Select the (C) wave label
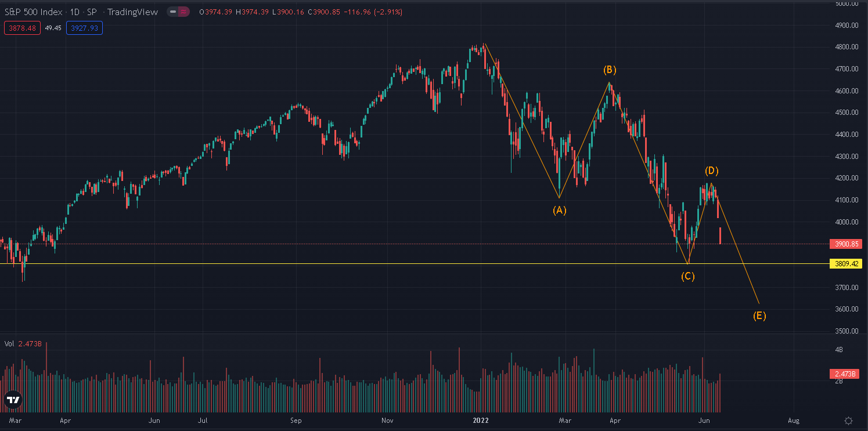The height and width of the screenshot is (431, 868). click(x=687, y=276)
